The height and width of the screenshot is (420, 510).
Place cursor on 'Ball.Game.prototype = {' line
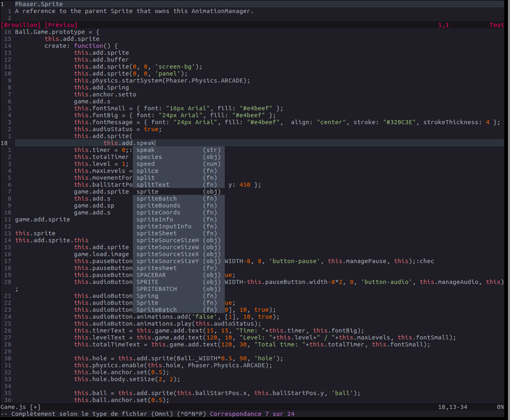point(57,32)
